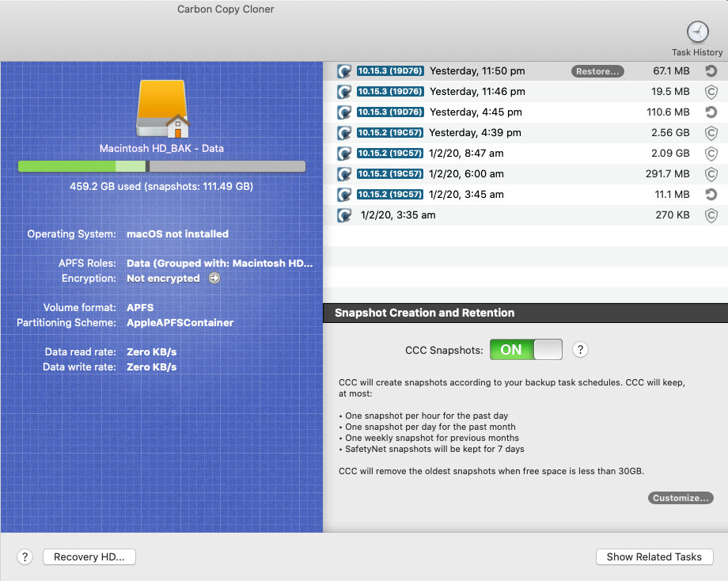Click the snapshot icon for Yesterday, 4:39 pm
The width and height of the screenshot is (728, 581).
(x=344, y=133)
